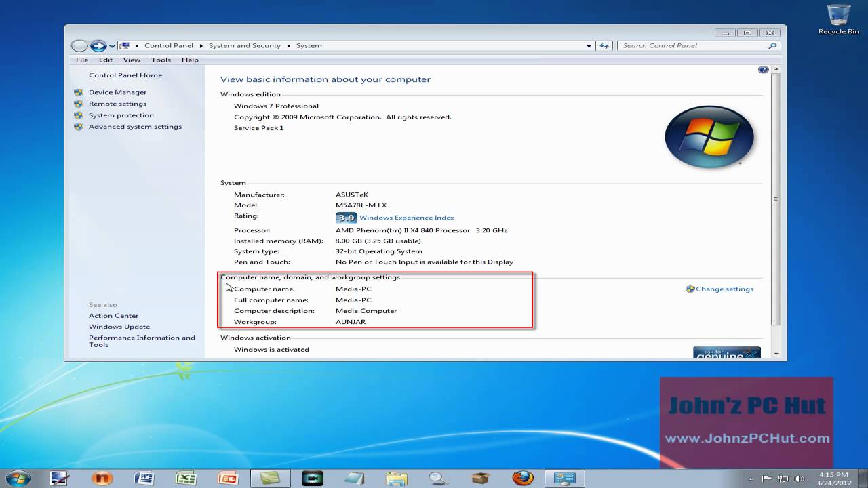The height and width of the screenshot is (488, 868).
Task: Click the scrollbar down arrow
Action: [x=776, y=354]
